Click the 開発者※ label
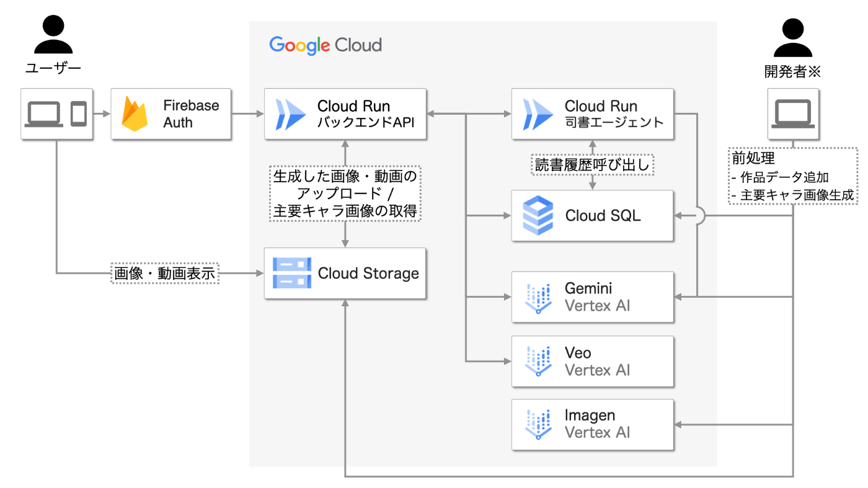Viewport: 868px width, 488px height. tap(792, 71)
